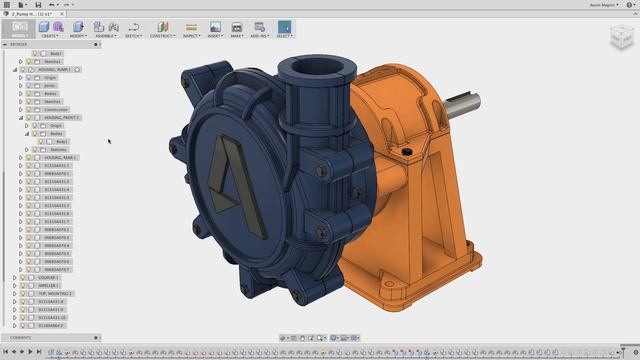Play the design timeline
The image size is (640, 360).
click(30, 351)
